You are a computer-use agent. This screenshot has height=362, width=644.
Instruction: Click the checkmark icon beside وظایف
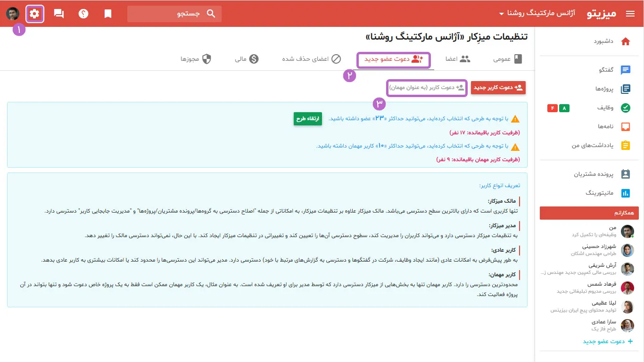click(x=626, y=108)
